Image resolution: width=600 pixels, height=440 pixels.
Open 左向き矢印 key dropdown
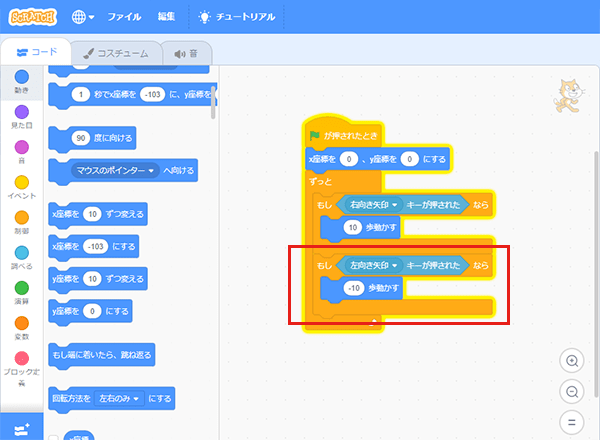[x=373, y=265]
